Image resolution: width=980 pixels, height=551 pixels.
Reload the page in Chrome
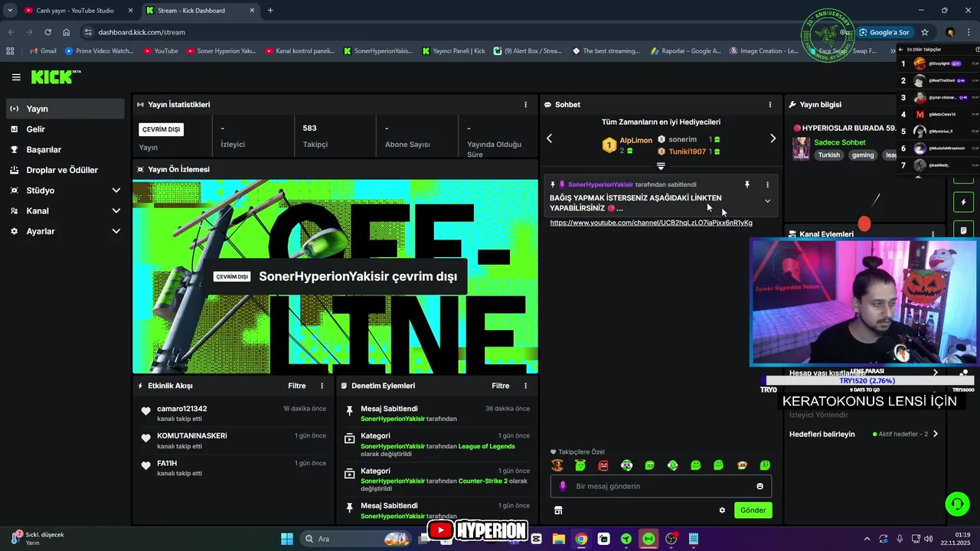coord(47,32)
